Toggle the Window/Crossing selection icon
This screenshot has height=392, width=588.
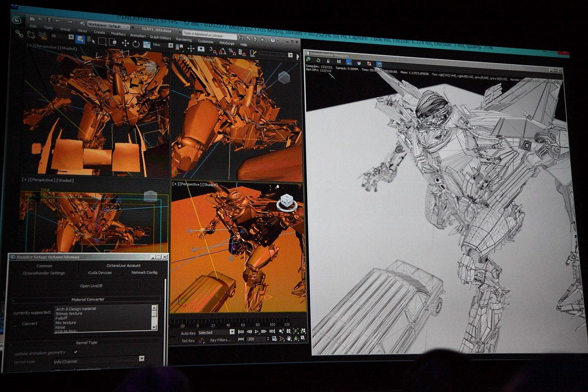pyautogui.click(x=112, y=42)
